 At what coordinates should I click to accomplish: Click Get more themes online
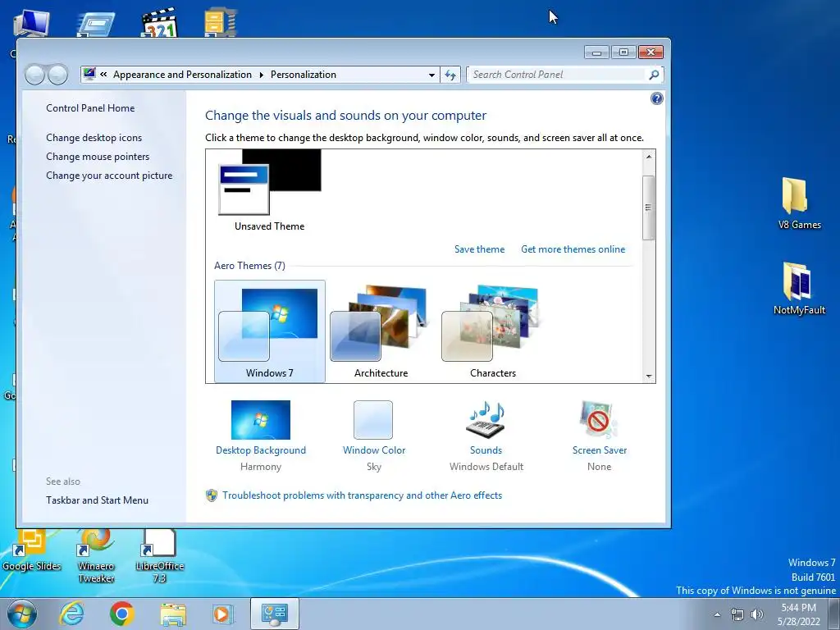(573, 249)
